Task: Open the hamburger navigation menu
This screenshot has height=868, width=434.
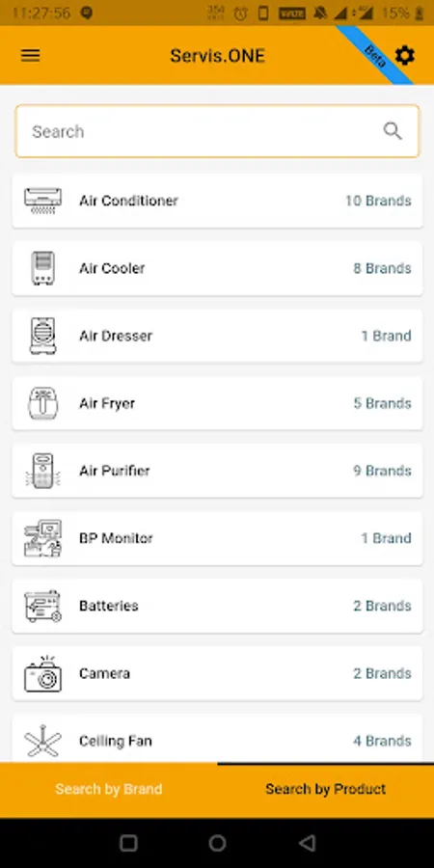Action: coord(31,55)
